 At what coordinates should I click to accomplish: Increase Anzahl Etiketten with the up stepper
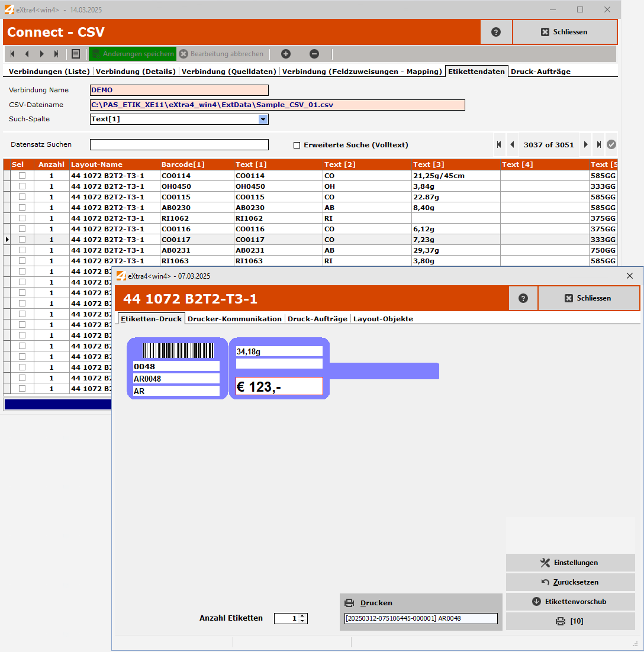click(304, 615)
